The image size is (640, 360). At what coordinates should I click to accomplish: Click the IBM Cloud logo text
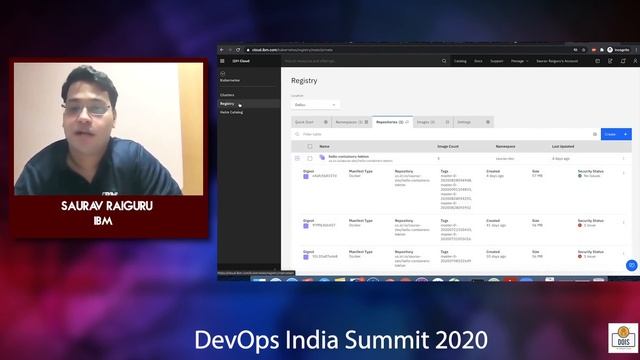click(x=241, y=61)
